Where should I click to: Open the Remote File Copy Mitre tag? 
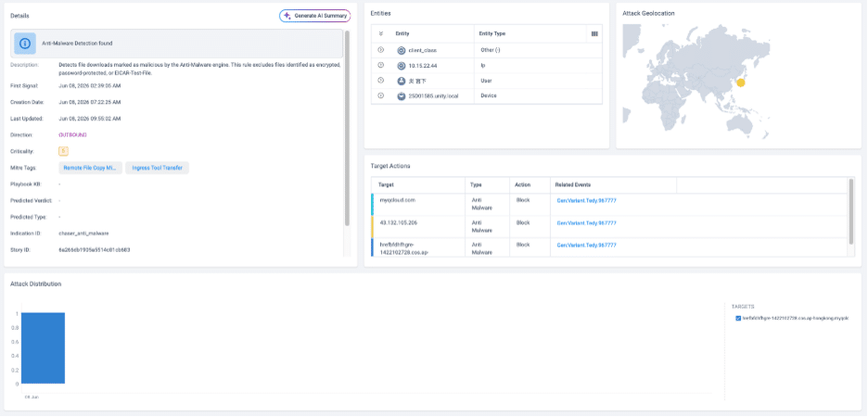click(91, 168)
